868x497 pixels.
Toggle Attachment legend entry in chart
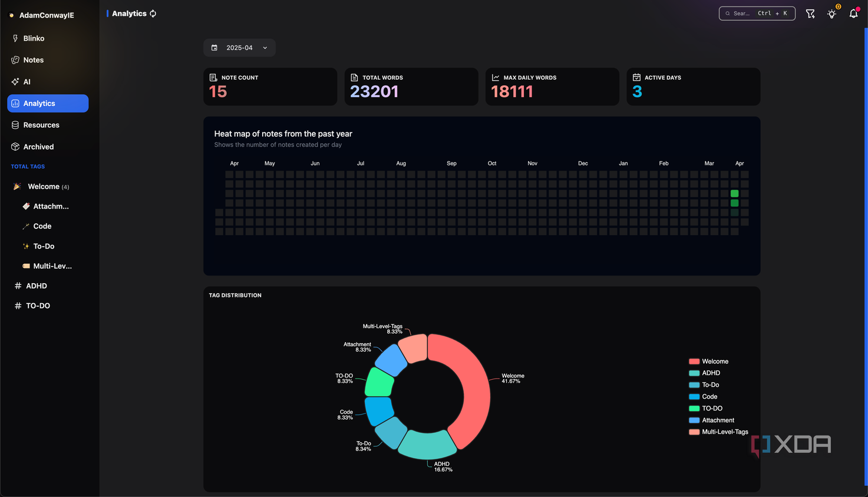click(x=711, y=420)
